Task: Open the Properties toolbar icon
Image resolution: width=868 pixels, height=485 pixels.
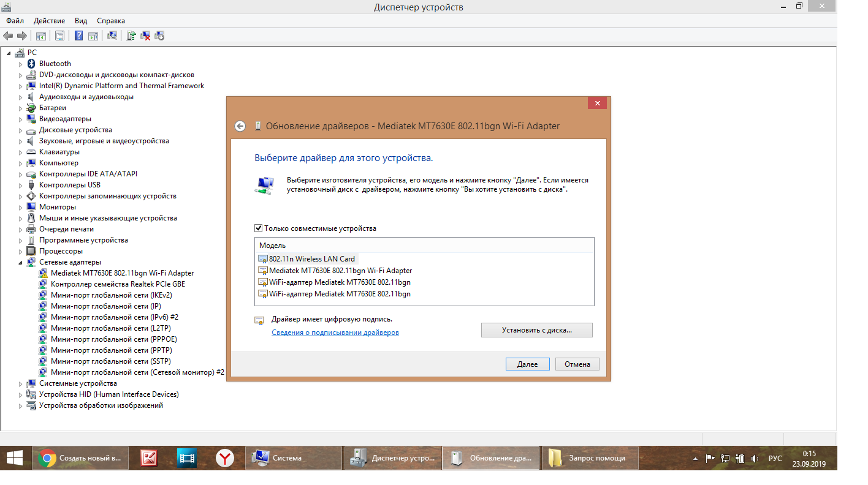Action: click(59, 36)
